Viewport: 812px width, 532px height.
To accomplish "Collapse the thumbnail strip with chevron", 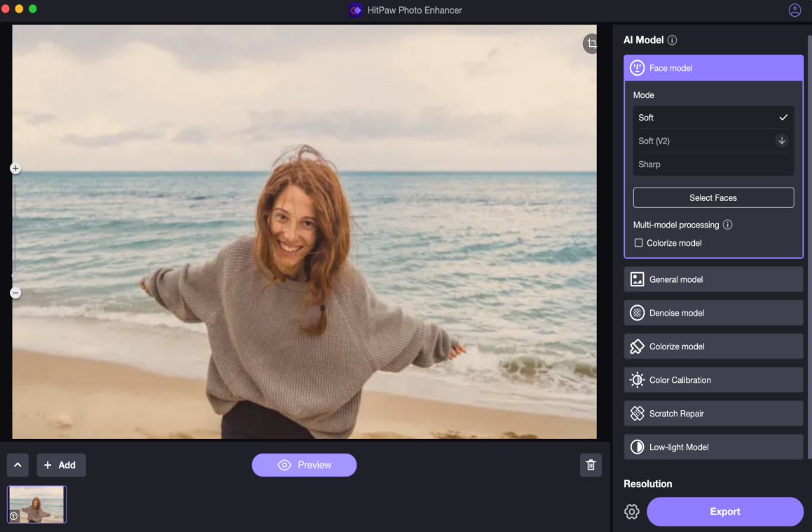I will point(18,465).
